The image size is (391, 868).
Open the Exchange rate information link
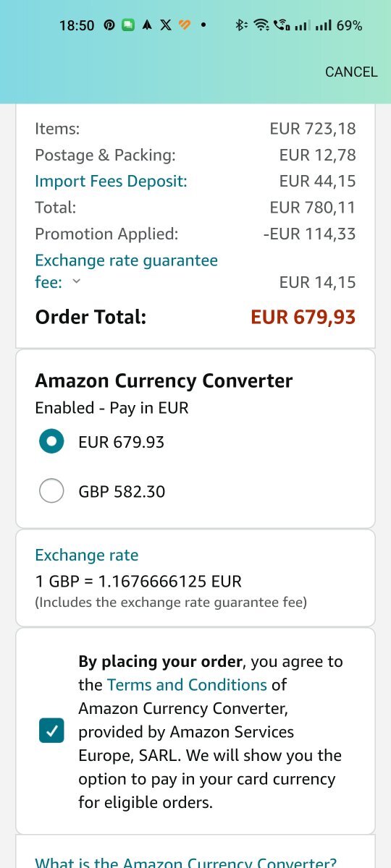point(86,555)
